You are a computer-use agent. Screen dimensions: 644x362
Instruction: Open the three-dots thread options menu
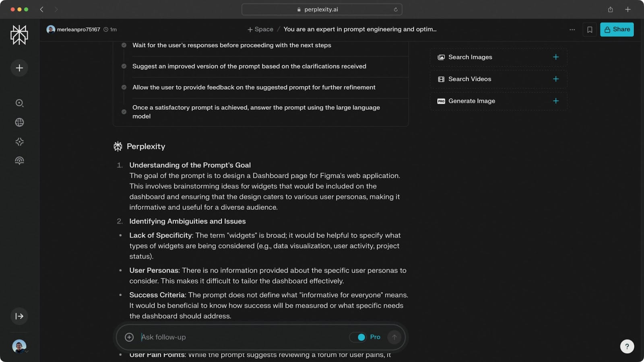coord(572,29)
